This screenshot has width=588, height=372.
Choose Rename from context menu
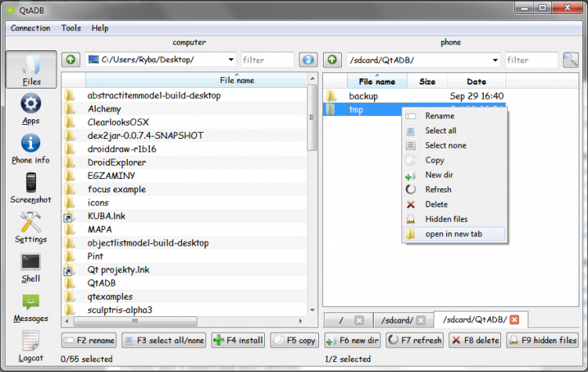tap(454, 115)
